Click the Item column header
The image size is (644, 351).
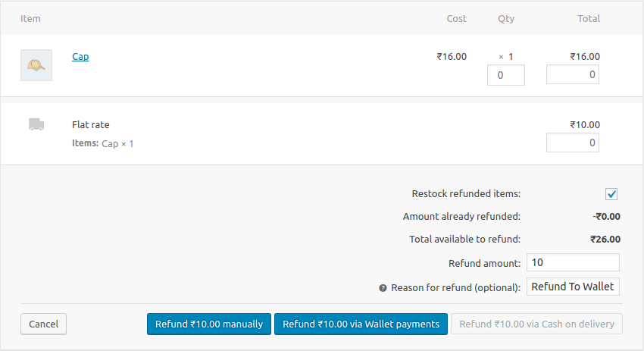click(30, 18)
